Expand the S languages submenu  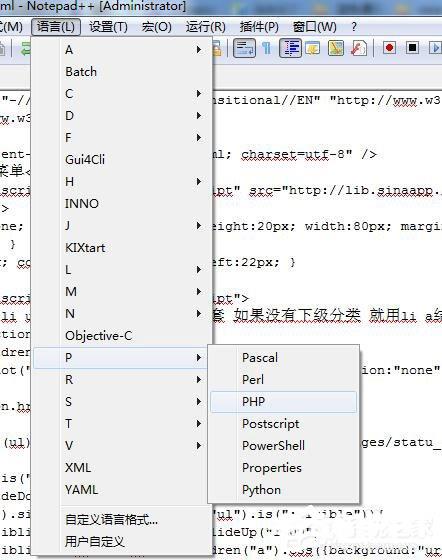tap(120, 402)
